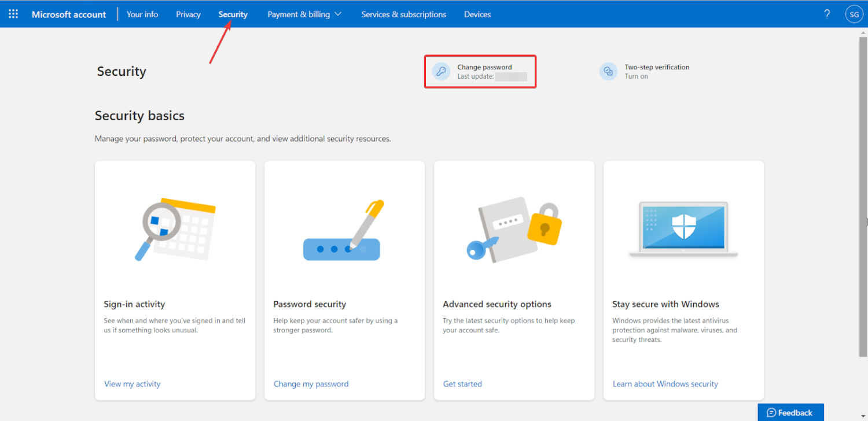The width and height of the screenshot is (868, 421).
Task: Click Get started under Advanced security options
Action: click(462, 384)
